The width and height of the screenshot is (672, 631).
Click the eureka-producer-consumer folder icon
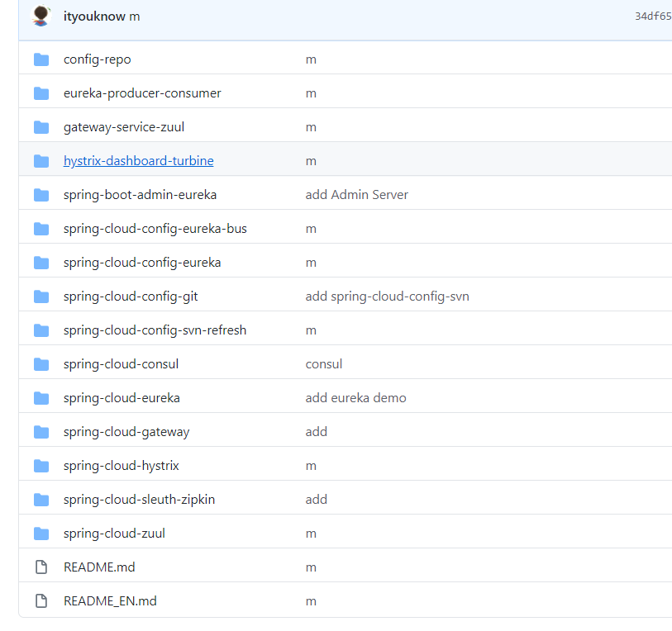click(x=41, y=93)
